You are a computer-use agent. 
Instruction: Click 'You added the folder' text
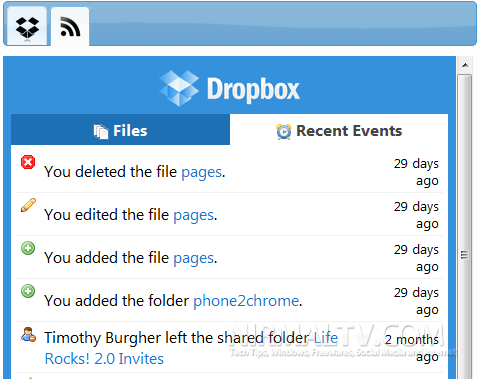[117, 301]
